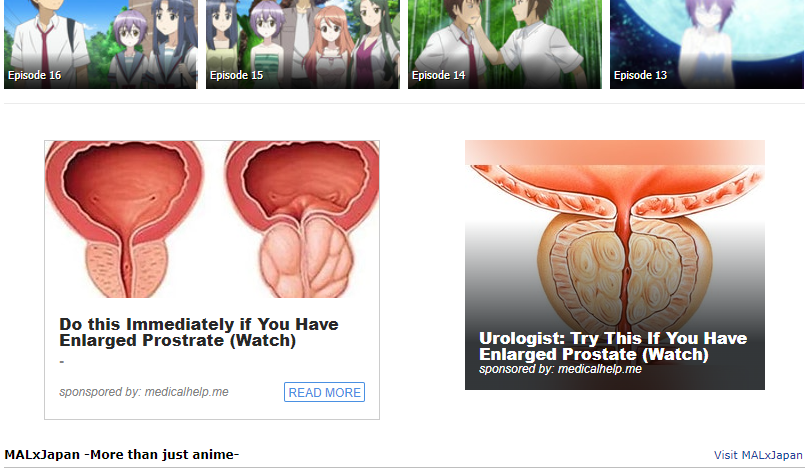Open the Episode 16 video thumbnail
The height and width of the screenshot is (471, 805).
[101, 44]
